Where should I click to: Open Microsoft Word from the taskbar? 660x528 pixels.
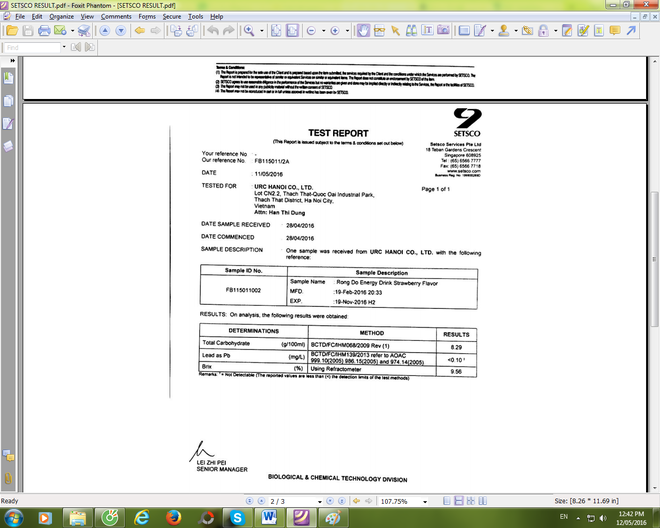point(269,517)
